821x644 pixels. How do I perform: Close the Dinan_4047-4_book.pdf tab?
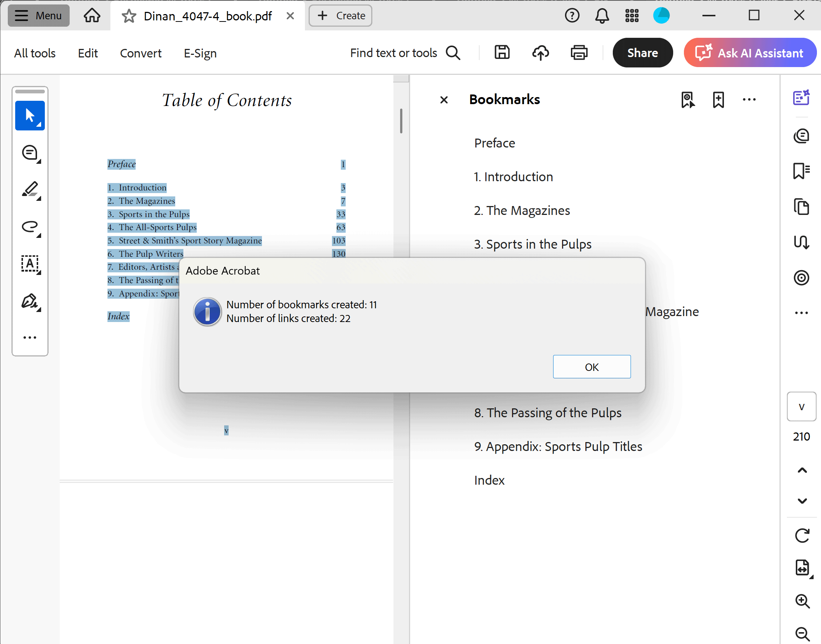pyautogui.click(x=290, y=16)
